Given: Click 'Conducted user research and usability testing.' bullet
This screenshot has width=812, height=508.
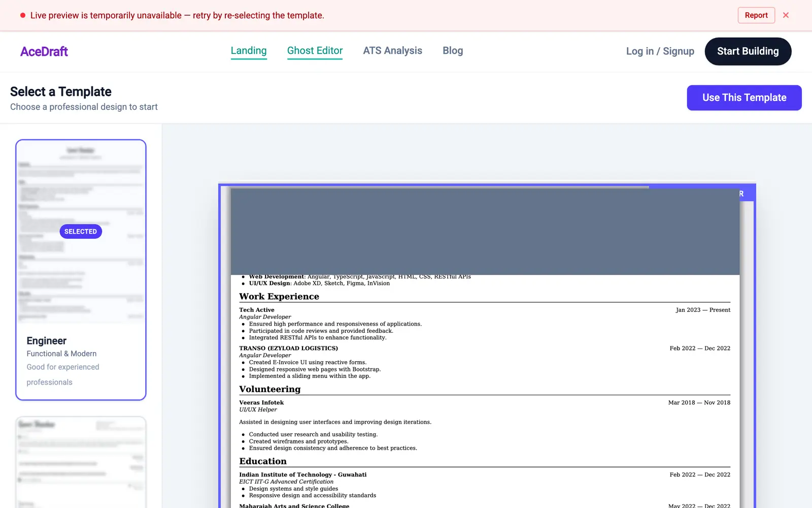Looking at the screenshot, I should 313,434.
